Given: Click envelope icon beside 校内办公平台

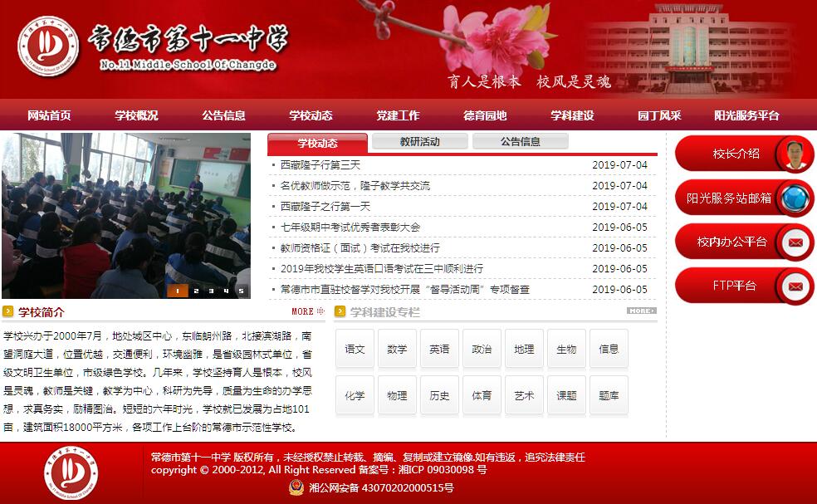Looking at the screenshot, I should [795, 242].
